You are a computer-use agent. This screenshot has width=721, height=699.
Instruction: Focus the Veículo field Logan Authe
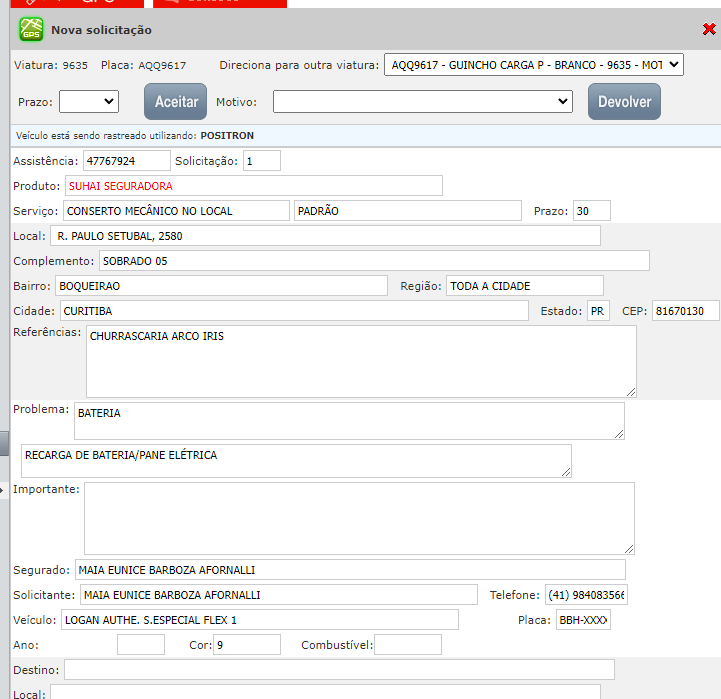tap(259, 620)
